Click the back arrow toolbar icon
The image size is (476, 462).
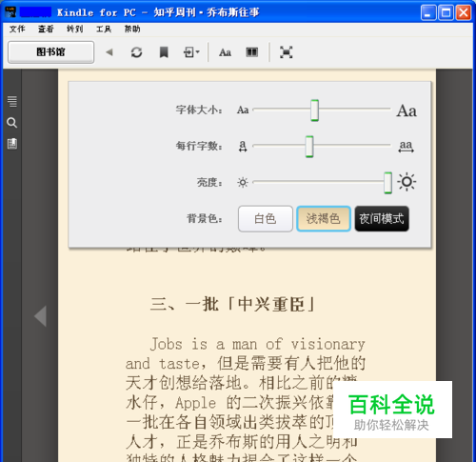pos(109,52)
